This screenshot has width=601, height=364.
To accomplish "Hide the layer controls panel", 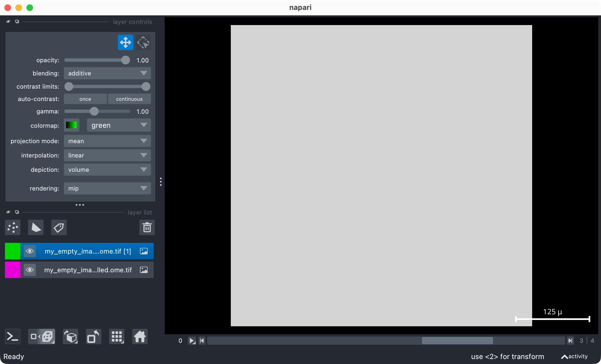I will pyautogui.click(x=8, y=21).
